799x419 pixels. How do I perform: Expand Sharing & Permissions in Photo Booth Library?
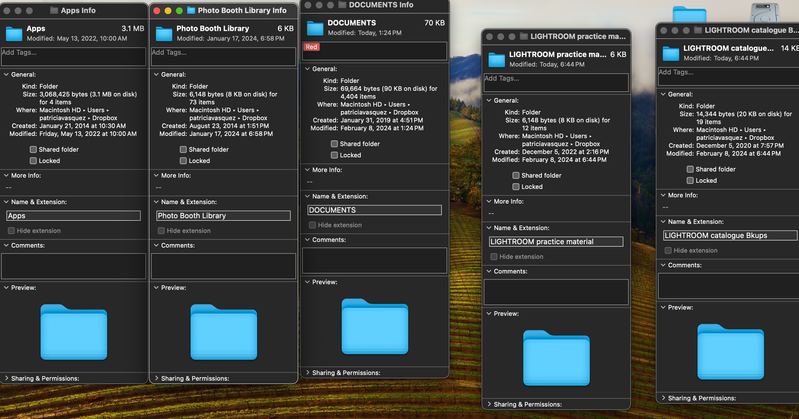click(156, 378)
